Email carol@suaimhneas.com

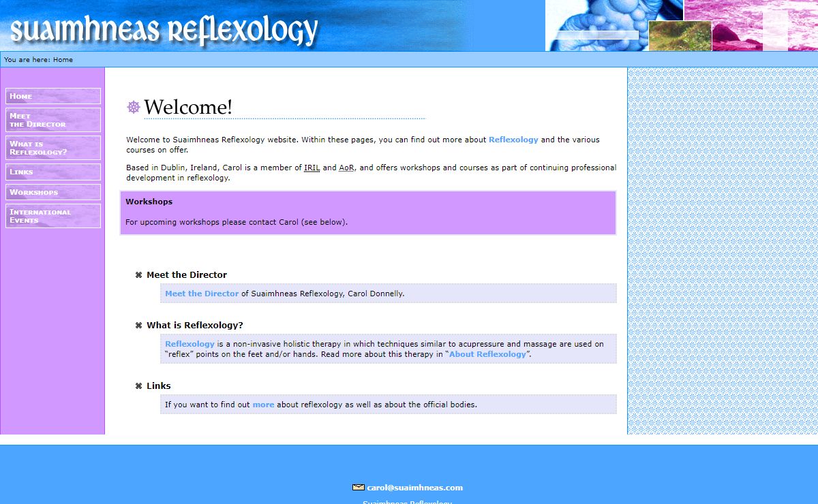414,488
